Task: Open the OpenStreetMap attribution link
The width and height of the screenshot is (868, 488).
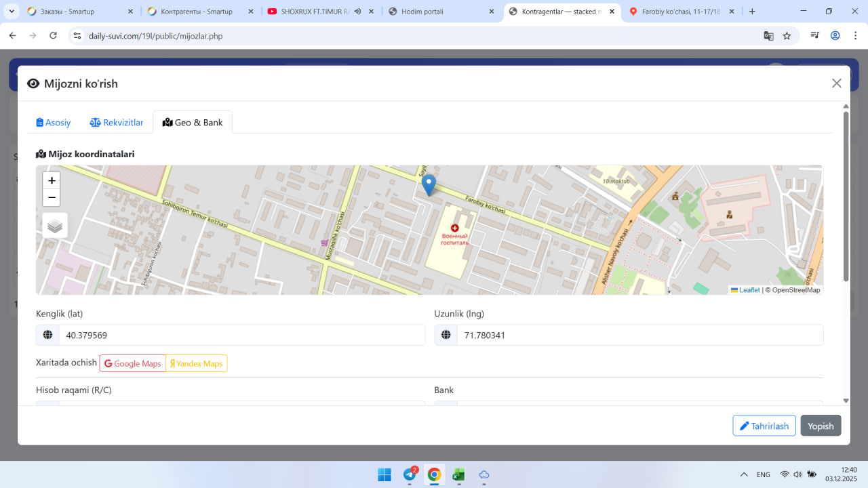Action: pos(796,290)
